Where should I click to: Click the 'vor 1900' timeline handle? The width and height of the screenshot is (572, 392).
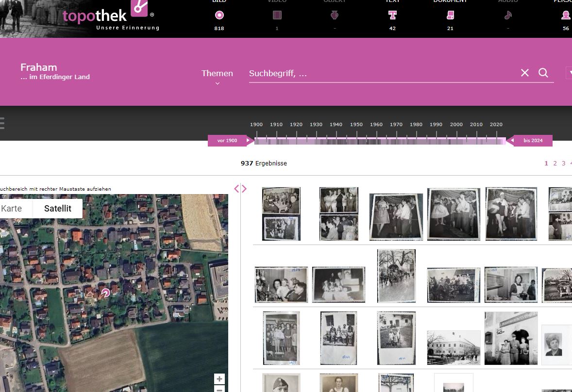tap(228, 141)
